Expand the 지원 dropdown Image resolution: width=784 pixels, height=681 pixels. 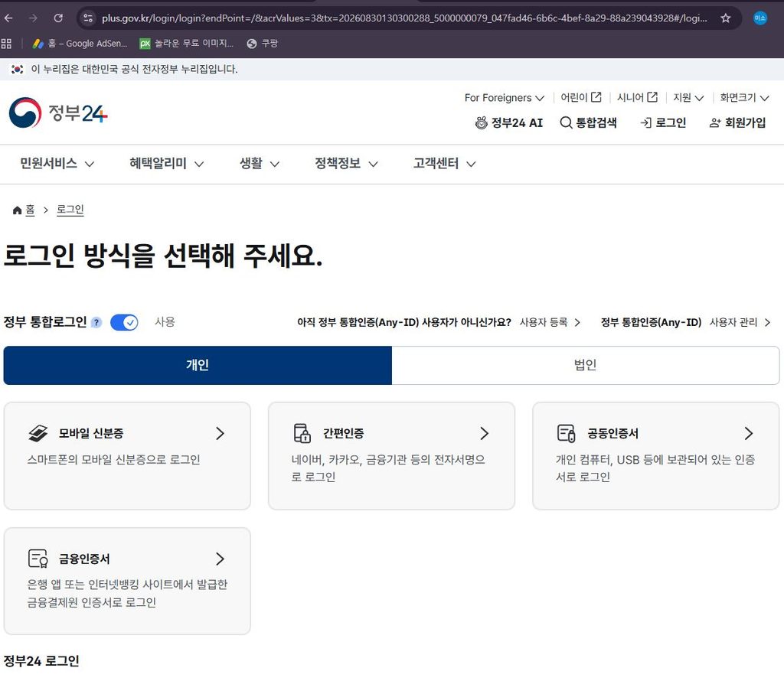tap(688, 97)
